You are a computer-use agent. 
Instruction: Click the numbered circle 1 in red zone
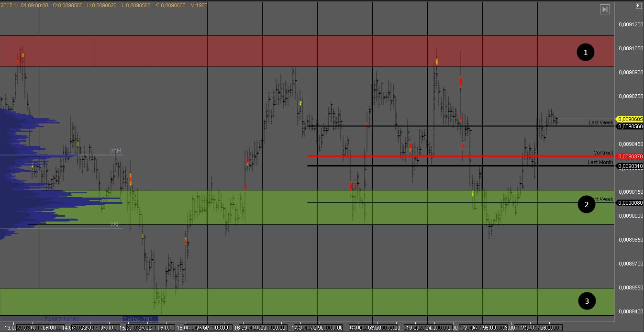[585, 52]
